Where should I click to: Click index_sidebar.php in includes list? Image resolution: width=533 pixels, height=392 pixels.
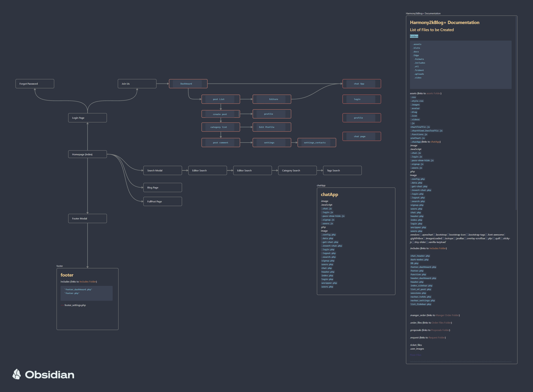tap(421, 286)
